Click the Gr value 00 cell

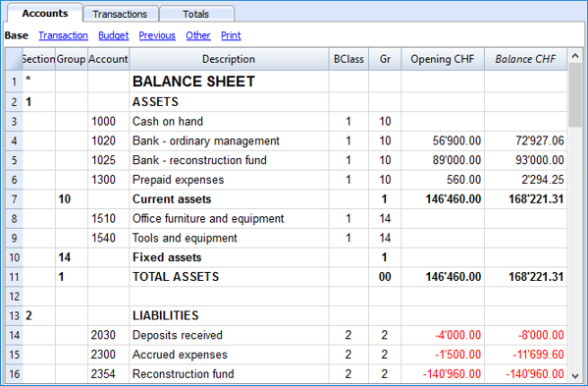pyautogui.click(x=385, y=277)
